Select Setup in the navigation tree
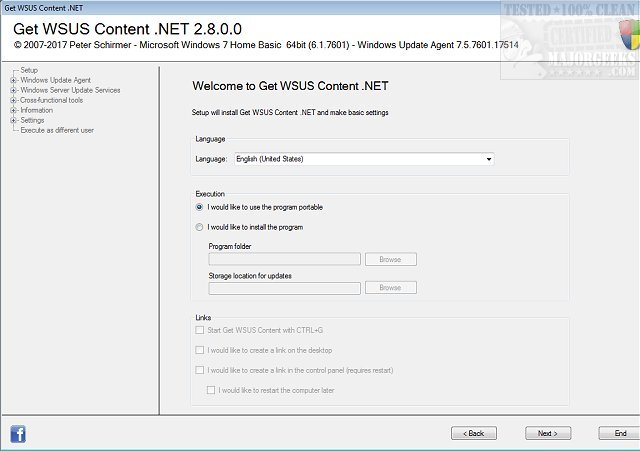 29,70
